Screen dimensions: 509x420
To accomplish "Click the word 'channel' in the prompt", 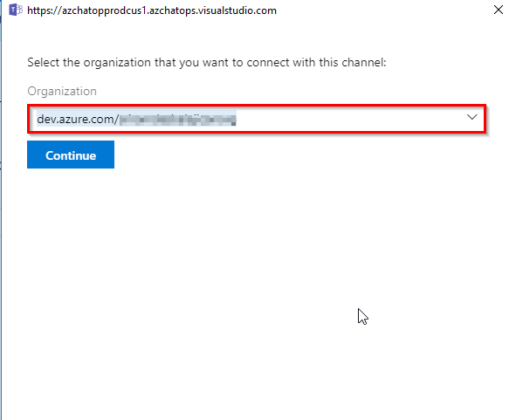I will [x=363, y=62].
